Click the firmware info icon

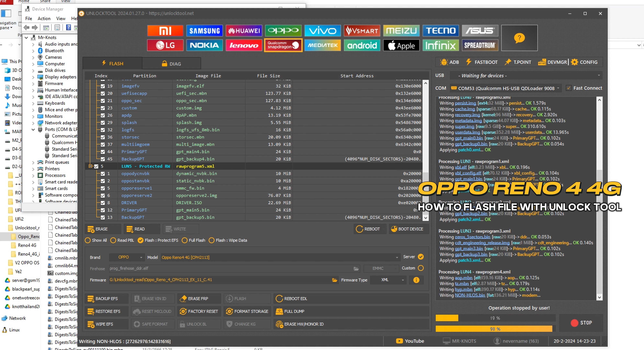point(416,280)
